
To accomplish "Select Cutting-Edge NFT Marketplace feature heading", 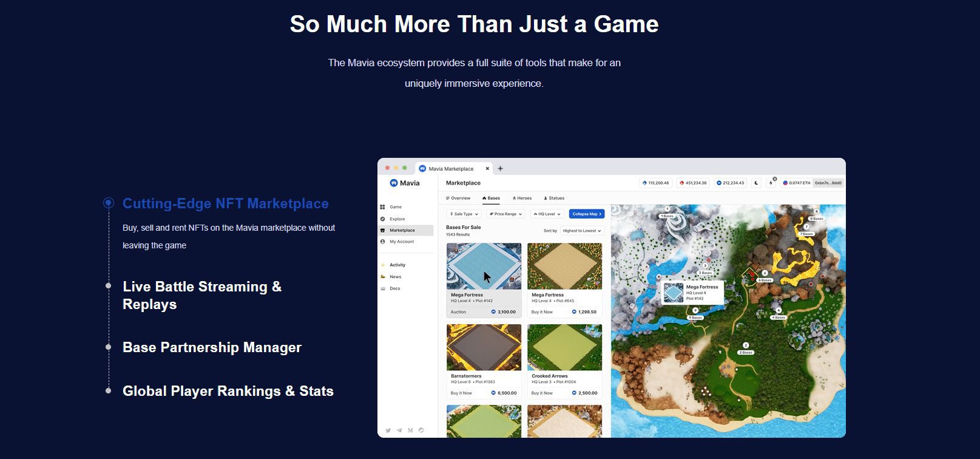I will [226, 203].
